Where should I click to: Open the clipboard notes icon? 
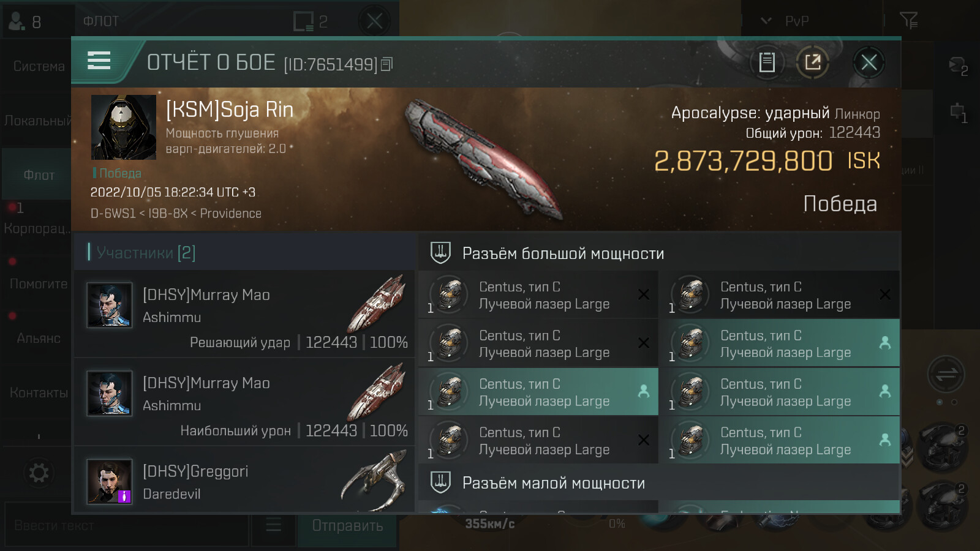pos(767,62)
